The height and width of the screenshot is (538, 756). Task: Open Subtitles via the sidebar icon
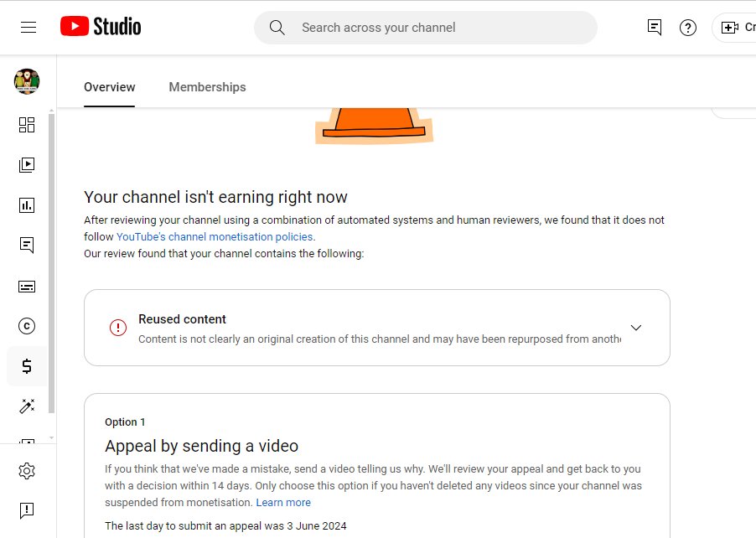click(27, 287)
